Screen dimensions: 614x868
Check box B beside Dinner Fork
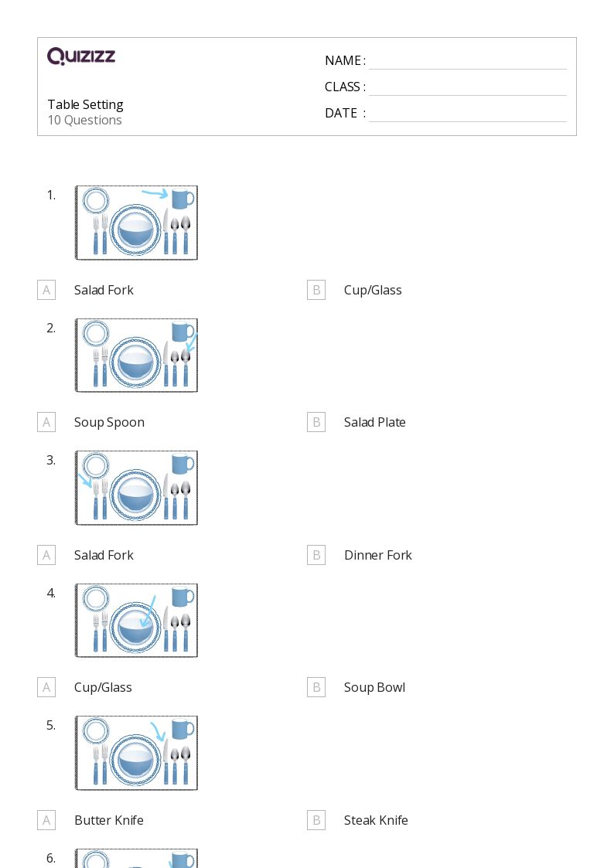click(316, 555)
